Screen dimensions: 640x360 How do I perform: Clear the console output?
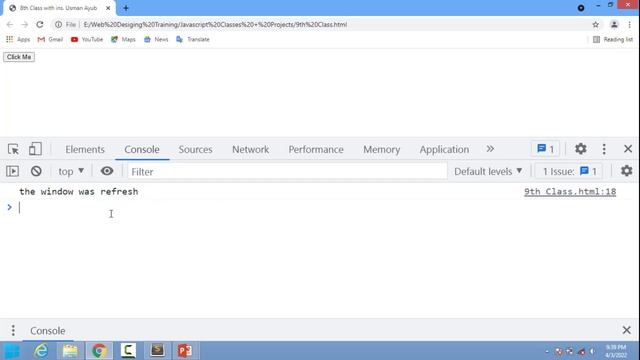[x=36, y=171]
